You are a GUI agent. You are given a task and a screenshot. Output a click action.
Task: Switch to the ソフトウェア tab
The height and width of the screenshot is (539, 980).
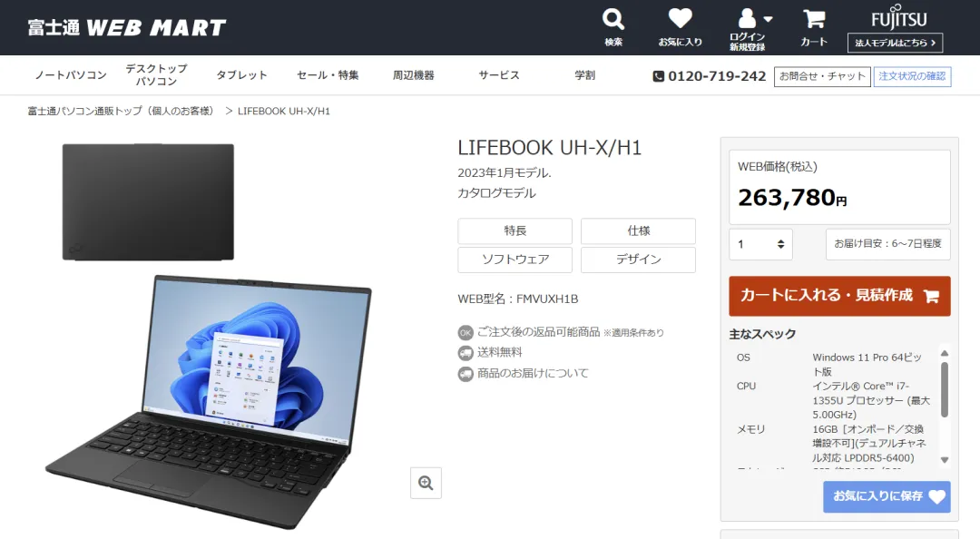click(515, 260)
